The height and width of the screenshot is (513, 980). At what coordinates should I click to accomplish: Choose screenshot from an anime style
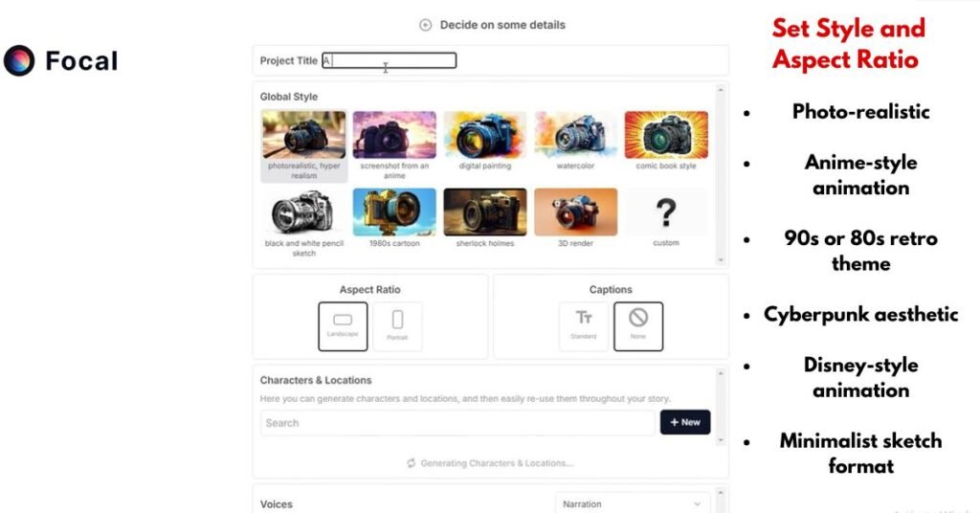(394, 135)
